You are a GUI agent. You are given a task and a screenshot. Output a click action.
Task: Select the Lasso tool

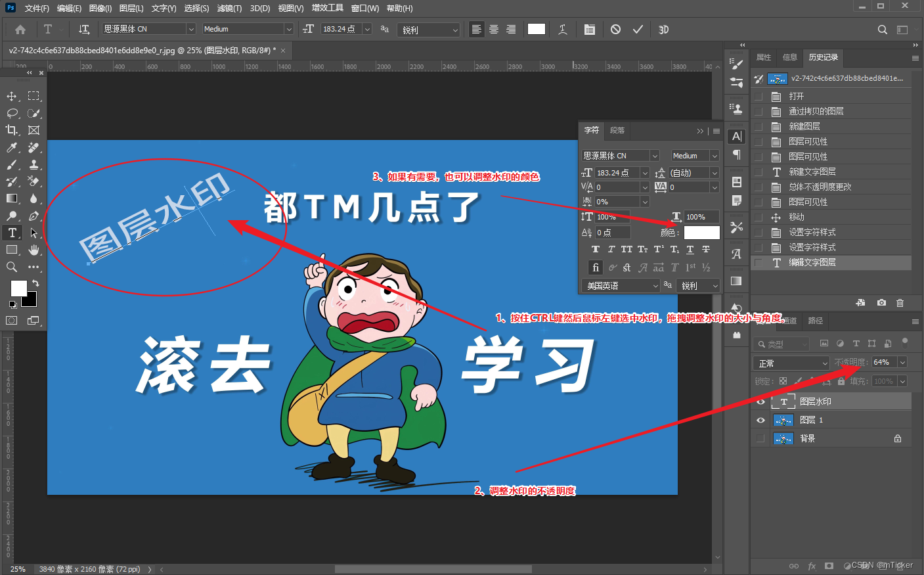tap(12, 113)
